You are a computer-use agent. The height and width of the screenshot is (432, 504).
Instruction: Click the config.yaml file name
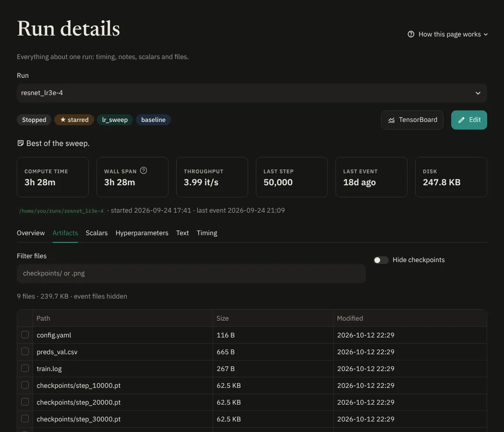coord(54,335)
